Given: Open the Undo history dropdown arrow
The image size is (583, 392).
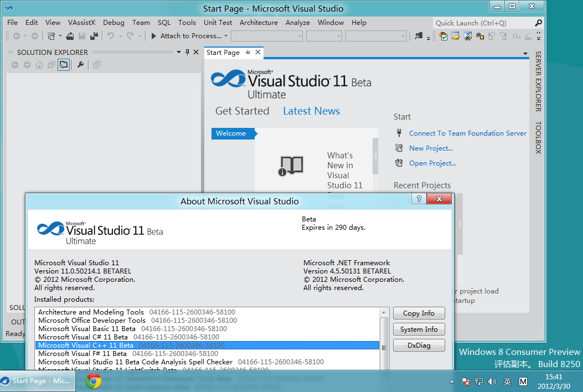Looking at the screenshot, I should [x=121, y=36].
